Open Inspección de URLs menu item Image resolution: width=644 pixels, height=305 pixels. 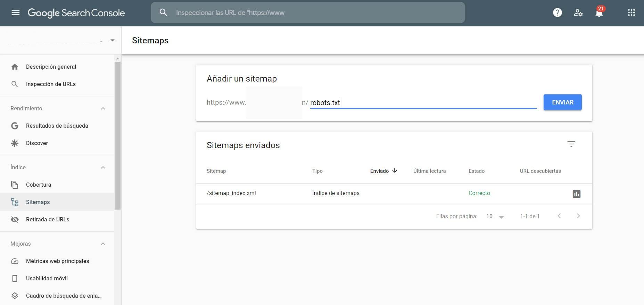point(57,84)
